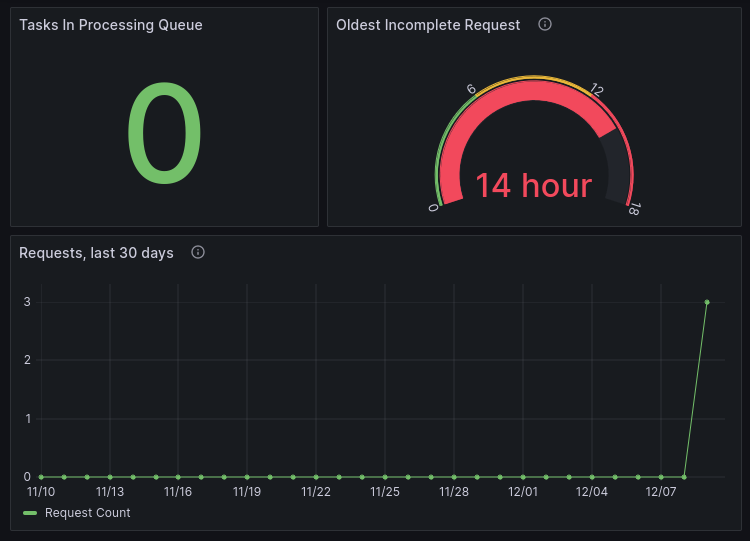The width and height of the screenshot is (750, 541).
Task: Click the 11/19 x-axis label
Action: tap(247, 492)
